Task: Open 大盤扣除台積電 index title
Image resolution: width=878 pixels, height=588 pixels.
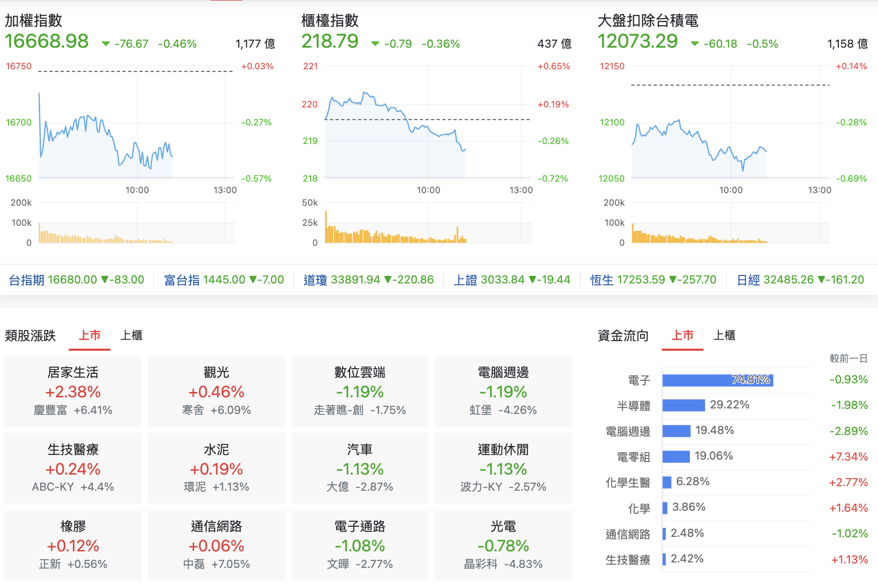Action: pos(648,21)
